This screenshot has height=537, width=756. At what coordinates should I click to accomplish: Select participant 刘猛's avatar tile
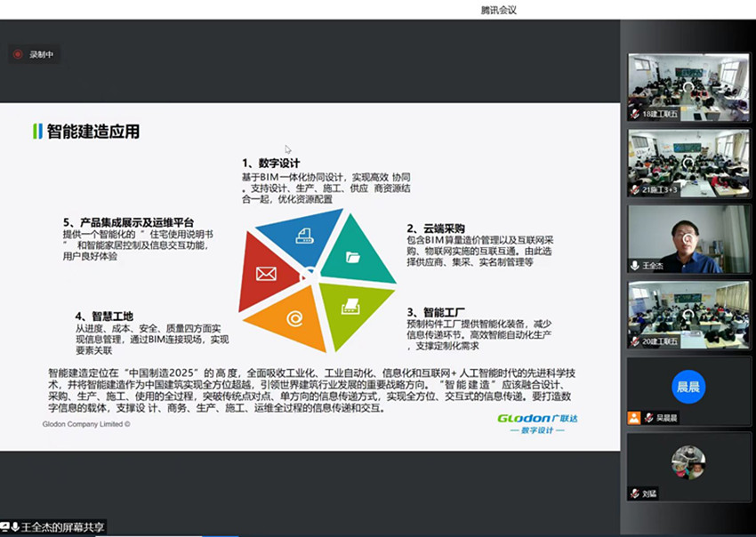pos(688,466)
